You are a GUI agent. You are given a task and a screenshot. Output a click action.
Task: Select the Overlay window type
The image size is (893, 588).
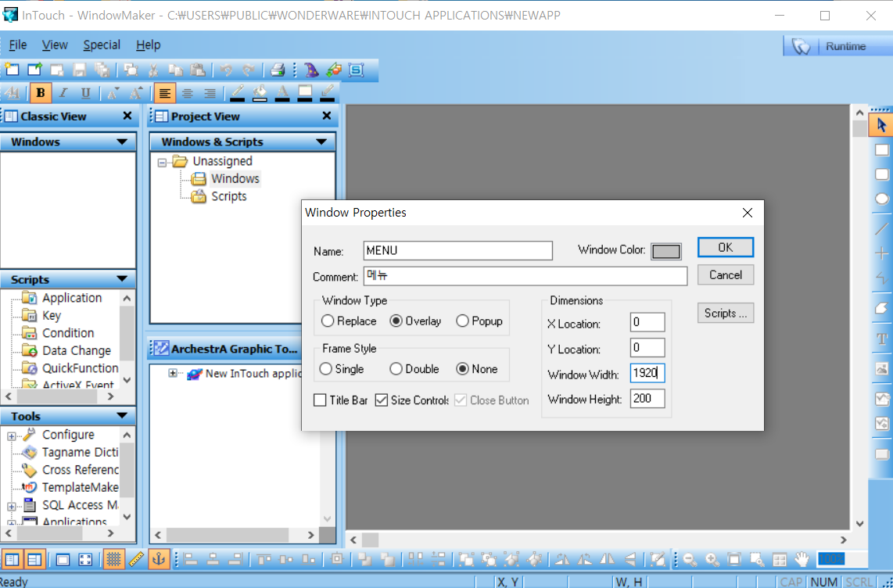(x=396, y=321)
